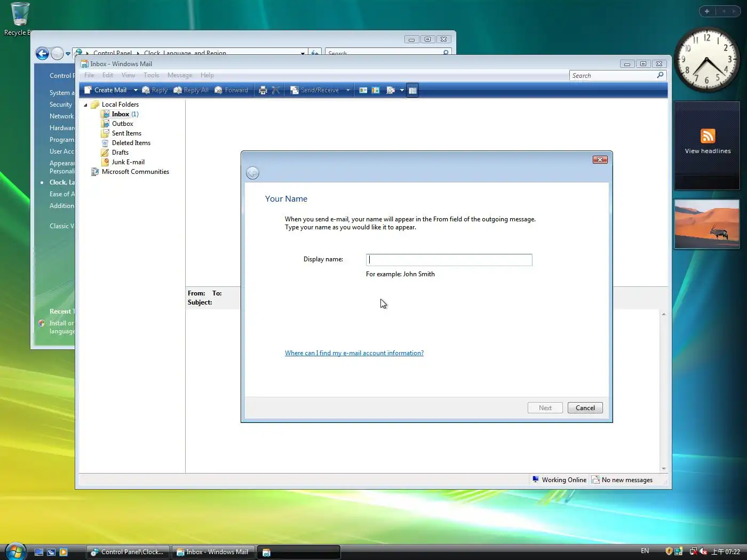The height and width of the screenshot is (560, 747).
Task: Click the Send/Receive toolbar button
Action: click(315, 90)
